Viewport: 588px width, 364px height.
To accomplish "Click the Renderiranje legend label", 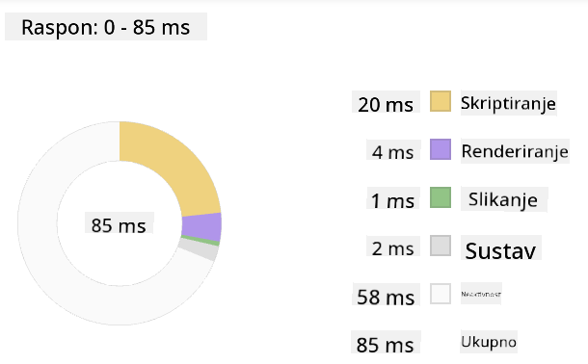I will (x=515, y=151).
